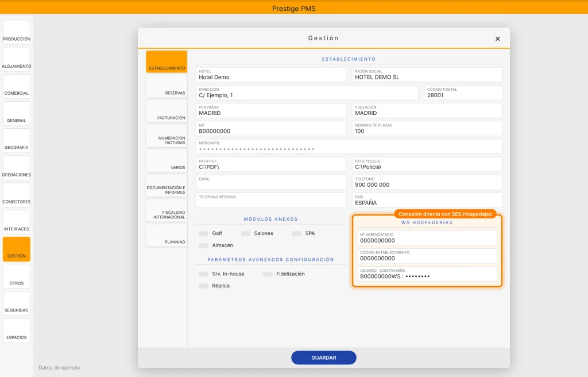This screenshot has height=377, width=588.
Task: Open the Espacios sidebar section
Action: click(x=17, y=330)
